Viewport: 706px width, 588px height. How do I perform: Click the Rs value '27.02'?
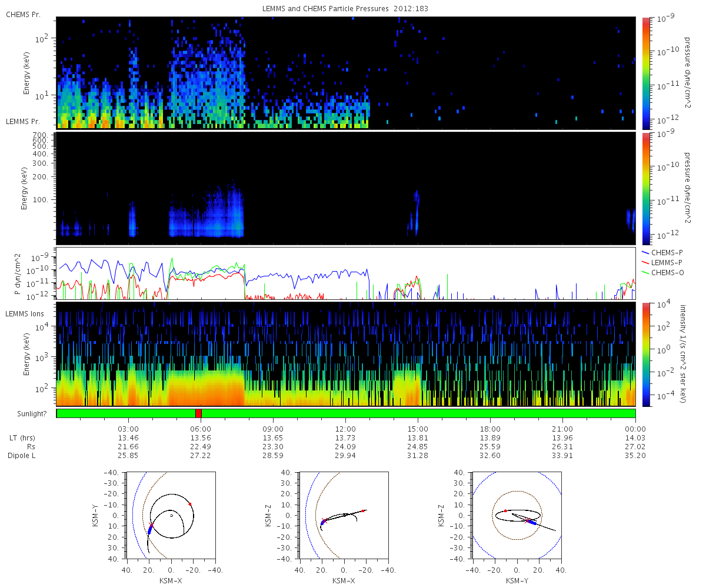point(635,447)
